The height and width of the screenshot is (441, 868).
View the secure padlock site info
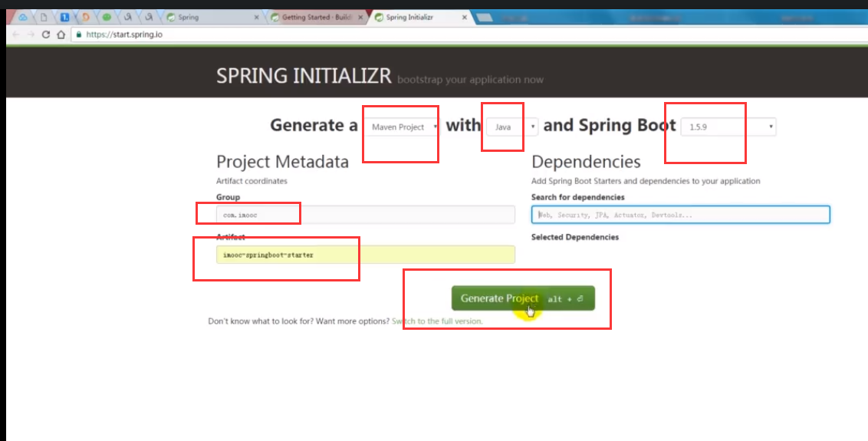click(x=79, y=35)
